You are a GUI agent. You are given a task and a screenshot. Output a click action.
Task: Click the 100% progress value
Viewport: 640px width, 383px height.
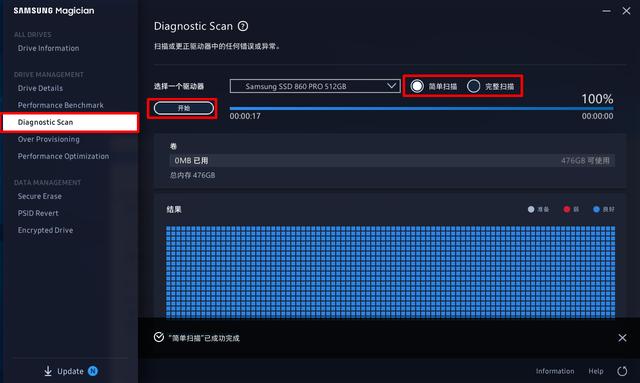click(597, 99)
